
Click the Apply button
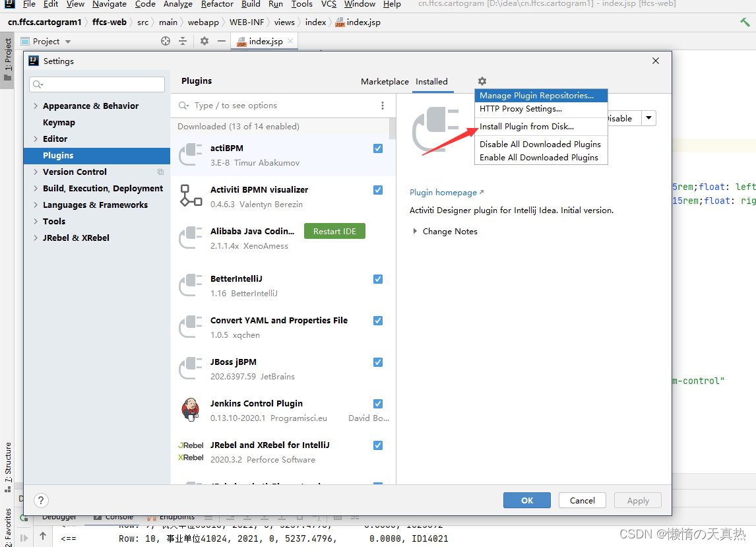coord(638,500)
